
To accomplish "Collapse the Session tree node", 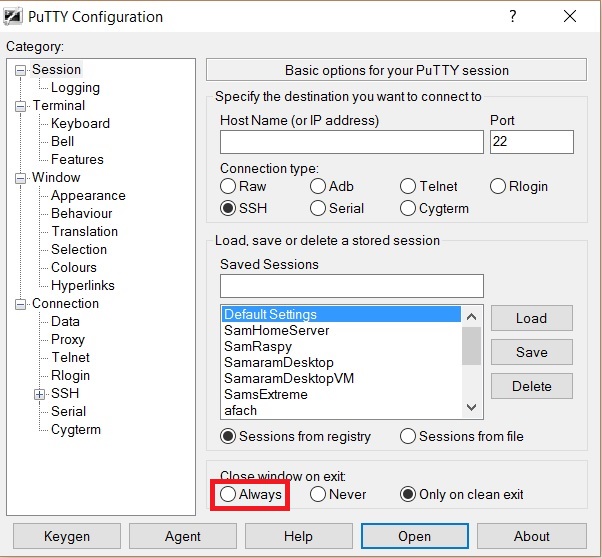I will 20,70.
